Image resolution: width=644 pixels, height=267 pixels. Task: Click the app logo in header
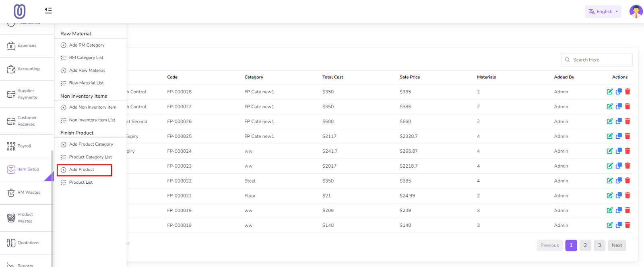19,11
